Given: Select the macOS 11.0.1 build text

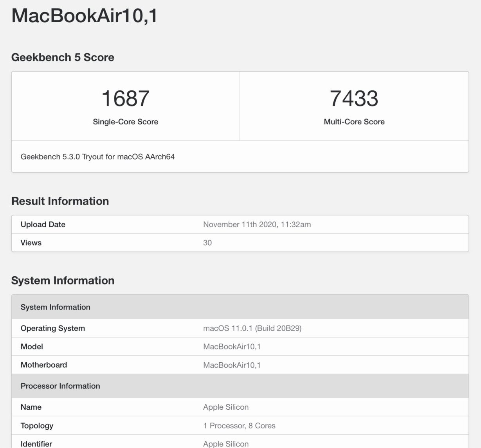Looking at the screenshot, I should coord(252,328).
